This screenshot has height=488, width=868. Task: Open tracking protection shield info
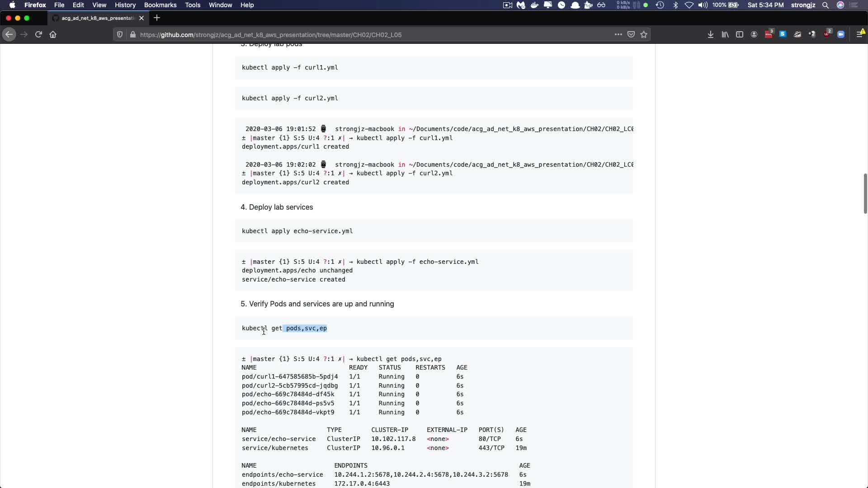119,34
